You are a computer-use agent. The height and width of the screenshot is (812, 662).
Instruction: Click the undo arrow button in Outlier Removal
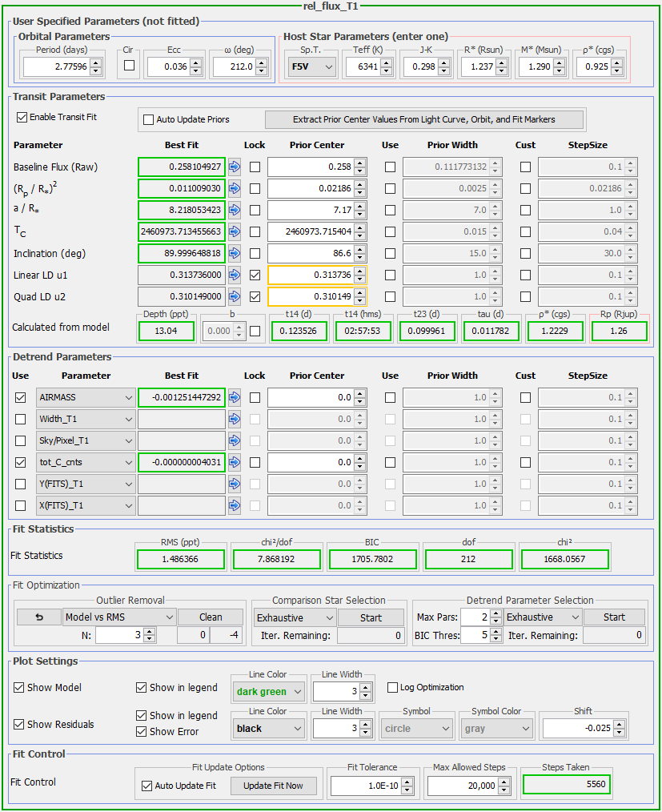coord(38,617)
